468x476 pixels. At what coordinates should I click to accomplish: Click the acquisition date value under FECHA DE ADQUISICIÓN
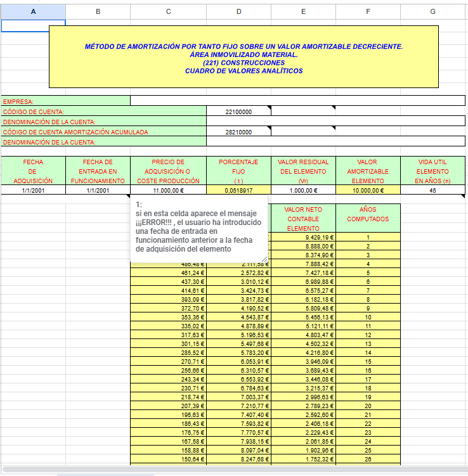tap(33, 190)
